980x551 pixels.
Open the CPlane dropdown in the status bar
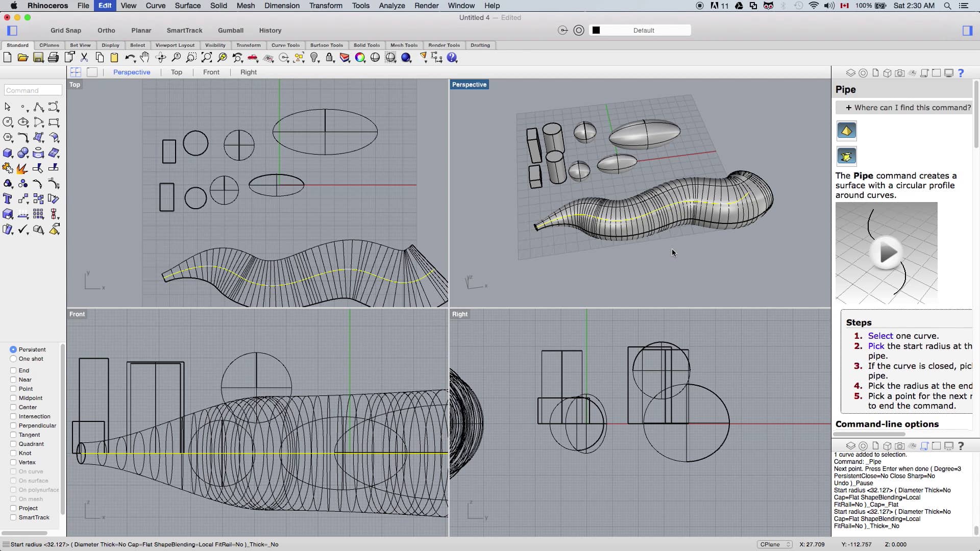[x=774, y=544]
